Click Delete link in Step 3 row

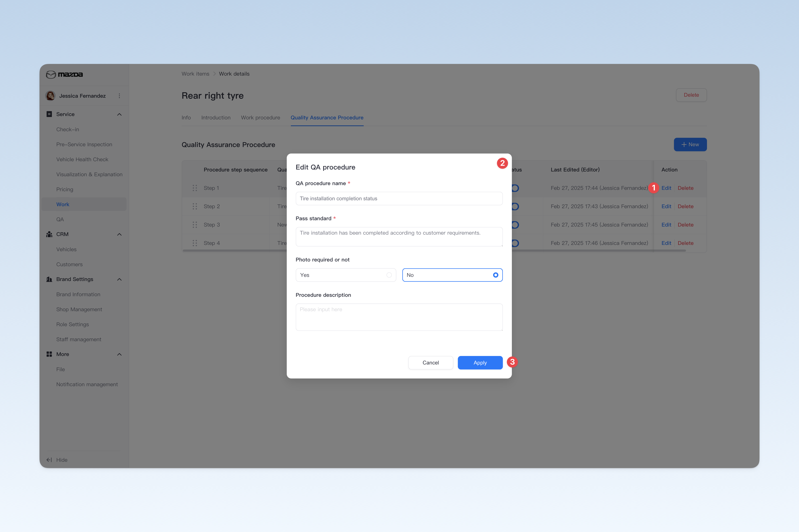686,225
